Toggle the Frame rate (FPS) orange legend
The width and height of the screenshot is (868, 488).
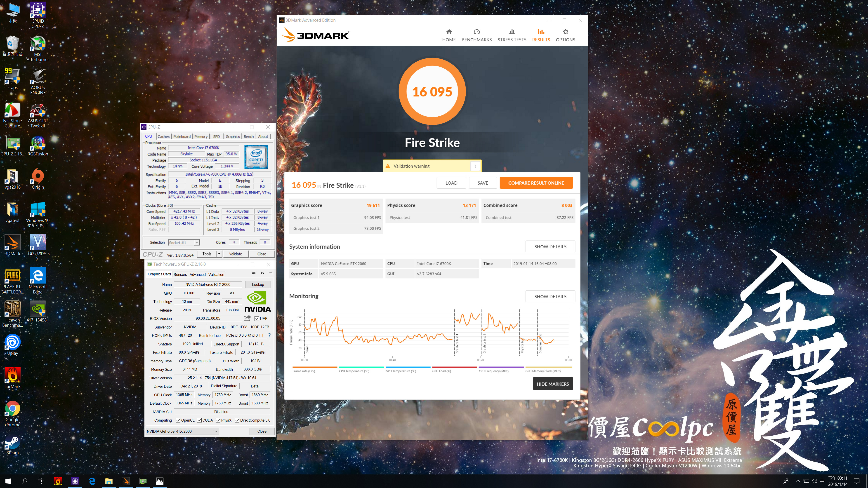tap(315, 369)
